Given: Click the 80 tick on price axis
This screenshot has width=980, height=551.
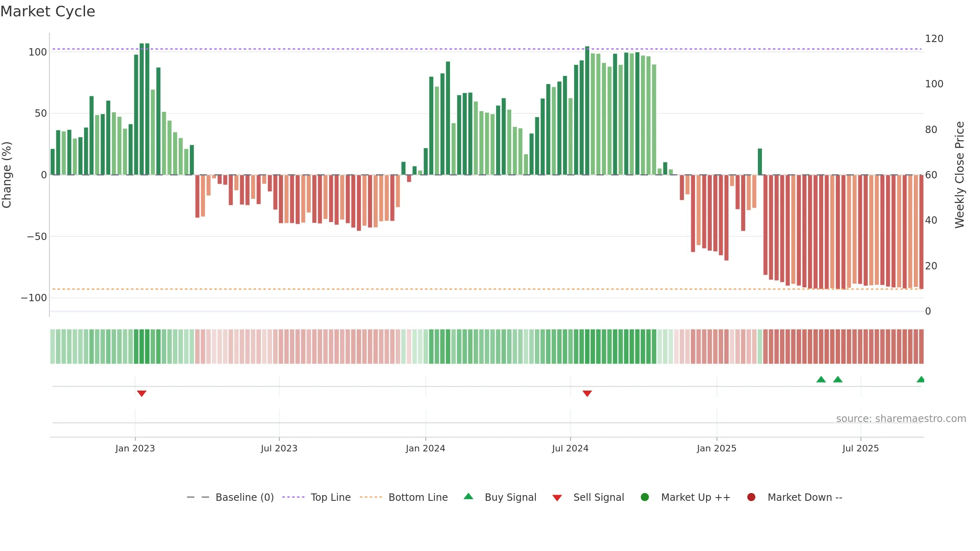Looking at the screenshot, I should coord(931,130).
